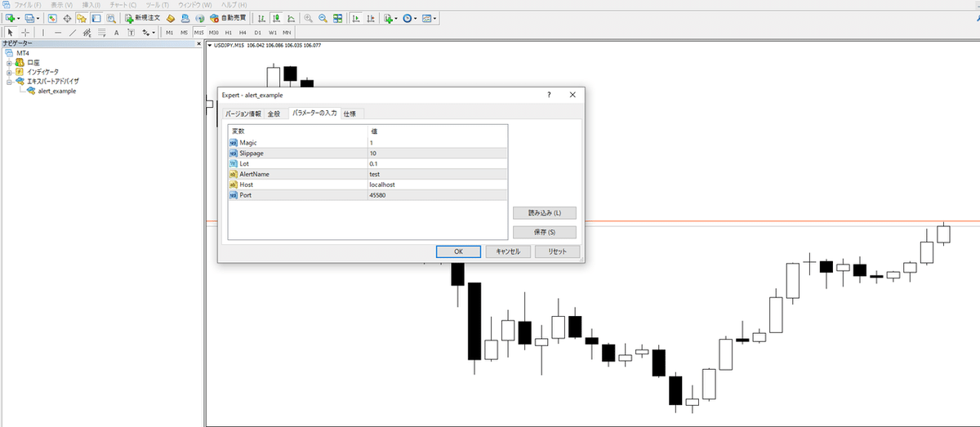Select the crosshair tool
This screenshot has height=427, width=980.
point(25,33)
